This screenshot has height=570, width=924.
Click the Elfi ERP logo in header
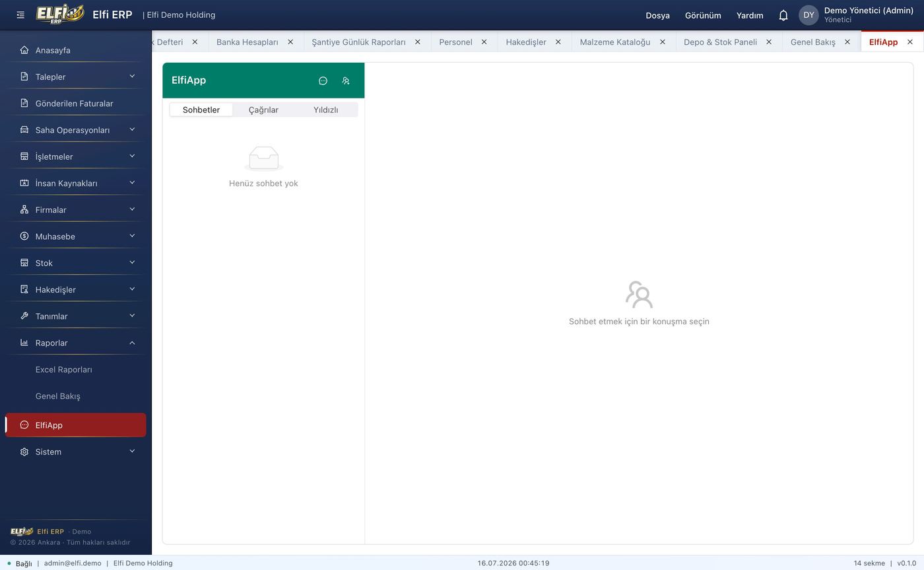60,14
